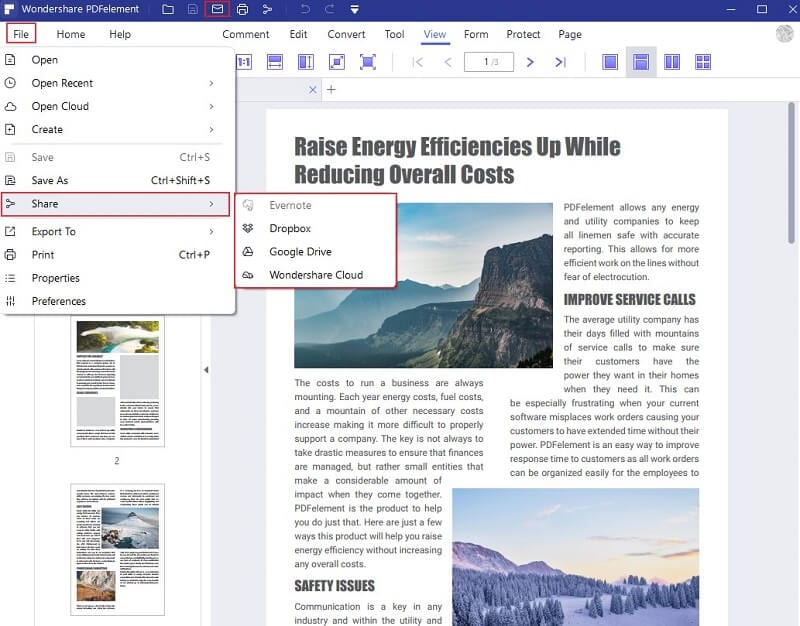This screenshot has width=800, height=626.
Task: Click Save As in the File menu
Action: point(117,181)
